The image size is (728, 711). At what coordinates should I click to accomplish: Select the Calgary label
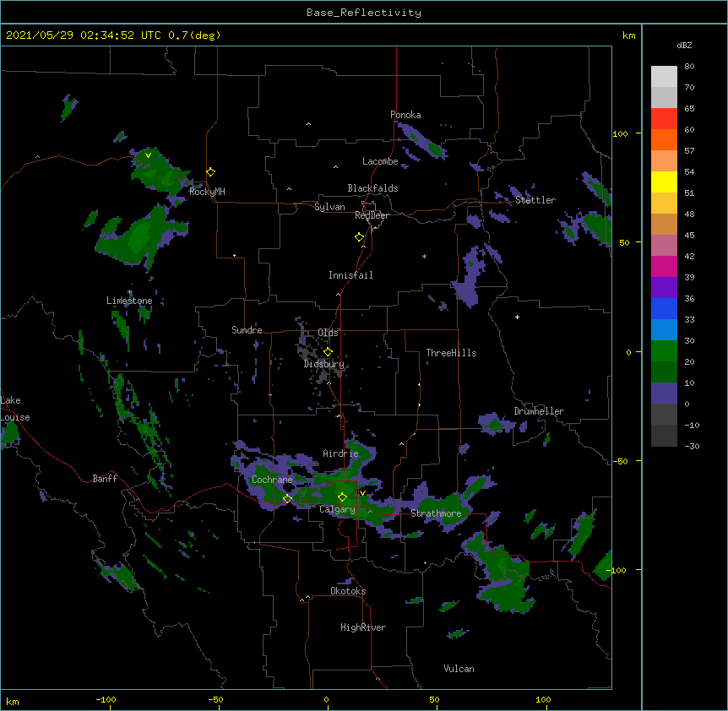(x=338, y=509)
